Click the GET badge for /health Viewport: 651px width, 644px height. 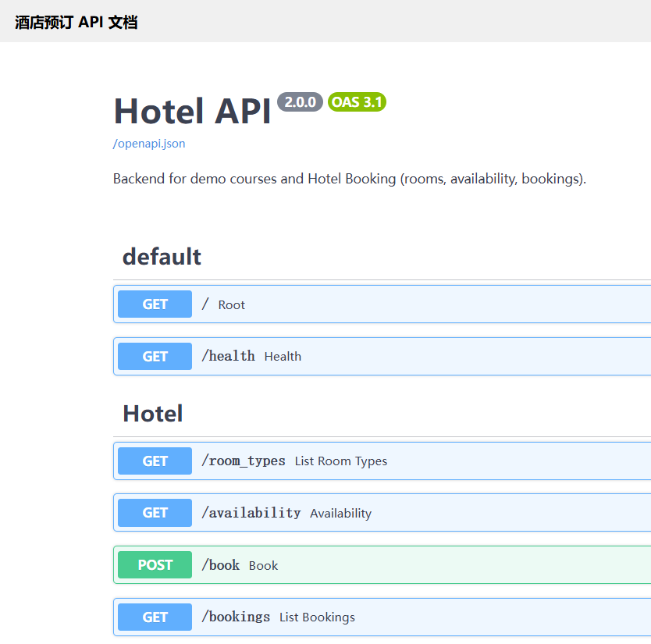(x=155, y=357)
